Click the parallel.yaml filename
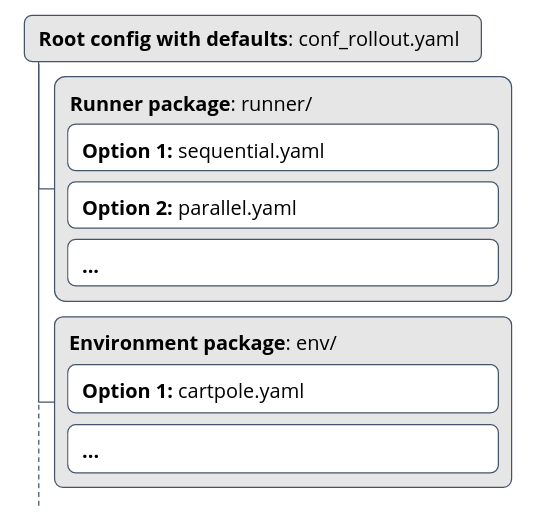 click(237, 209)
